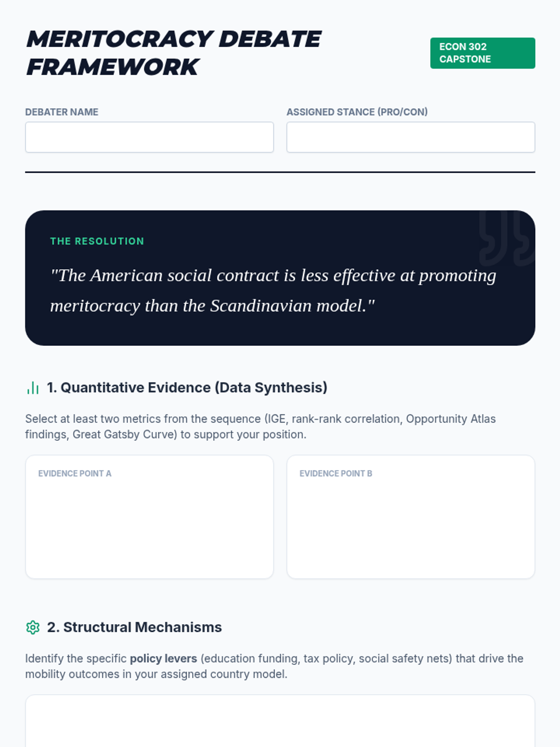Click the Great Gatsby Curve instruction paragraph

click(x=260, y=427)
